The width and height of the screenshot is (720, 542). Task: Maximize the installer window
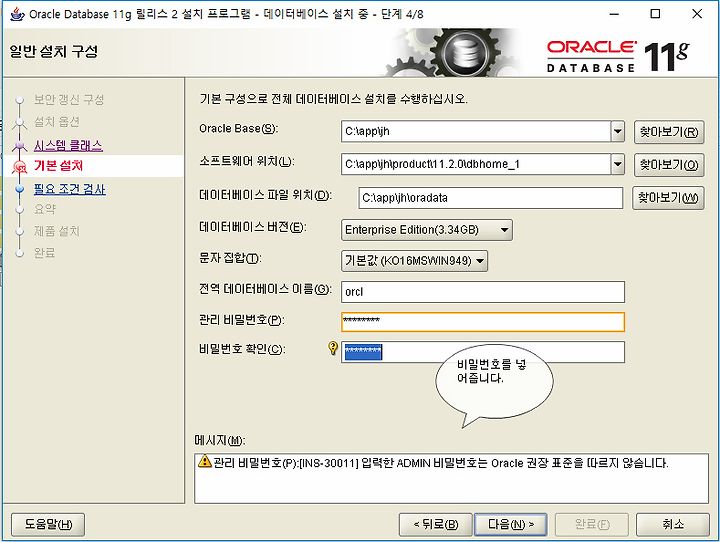tap(656, 14)
